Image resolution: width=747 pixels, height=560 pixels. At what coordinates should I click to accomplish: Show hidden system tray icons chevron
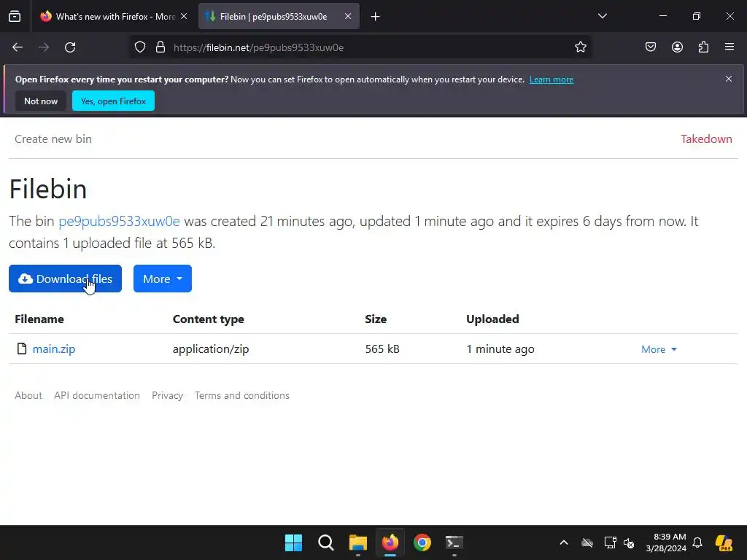564,542
